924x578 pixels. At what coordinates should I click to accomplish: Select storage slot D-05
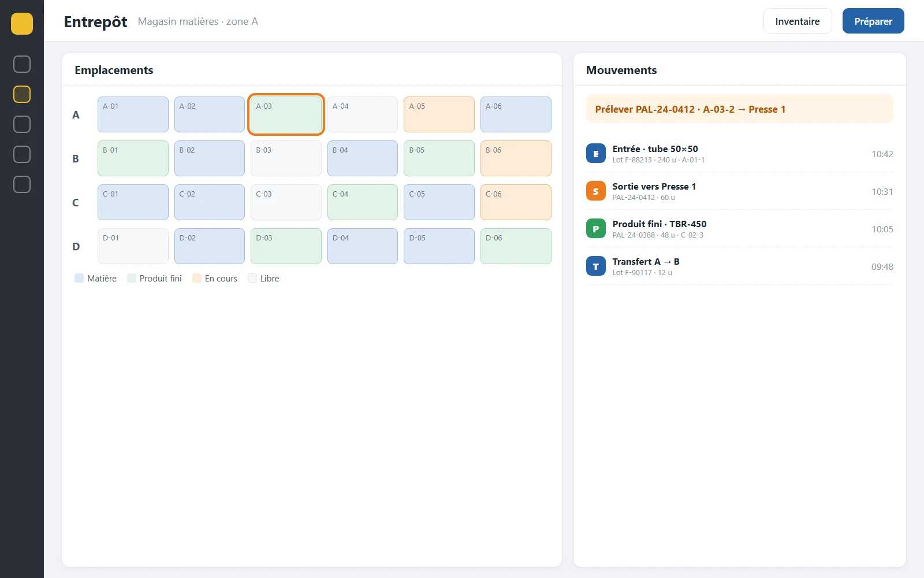pos(439,246)
